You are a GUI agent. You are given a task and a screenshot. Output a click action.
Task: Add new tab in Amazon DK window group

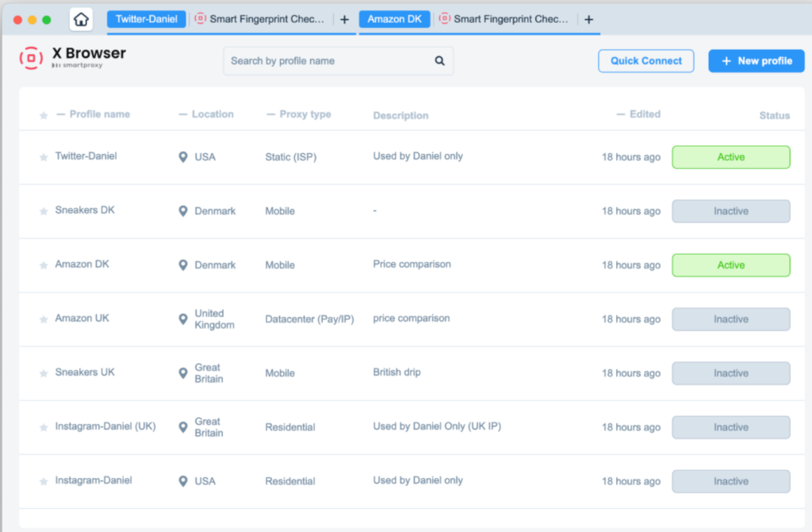click(x=589, y=20)
